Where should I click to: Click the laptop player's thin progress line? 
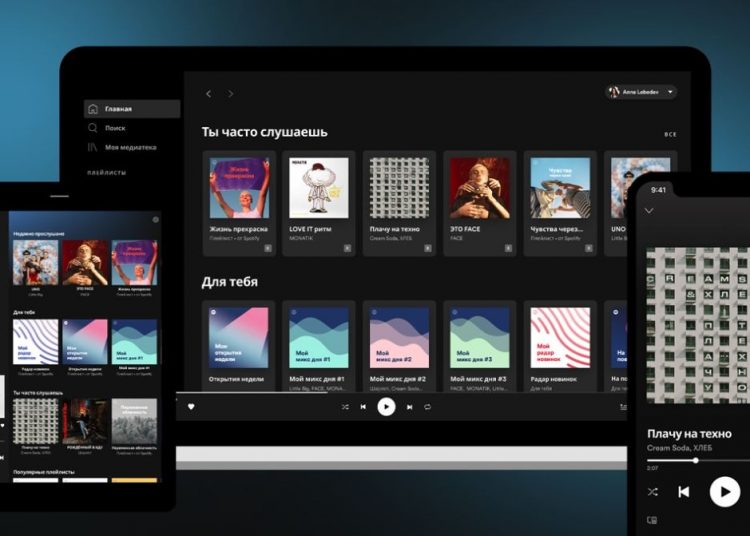click(402, 393)
